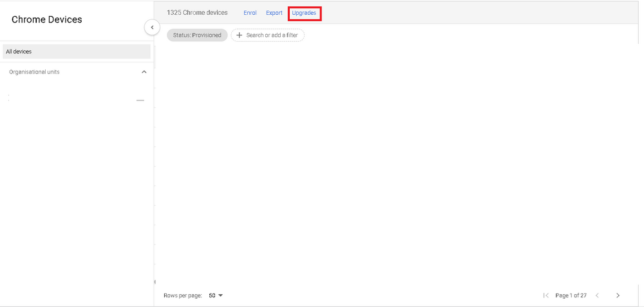Collapse the sidebar with the chevron button

[x=152, y=28]
